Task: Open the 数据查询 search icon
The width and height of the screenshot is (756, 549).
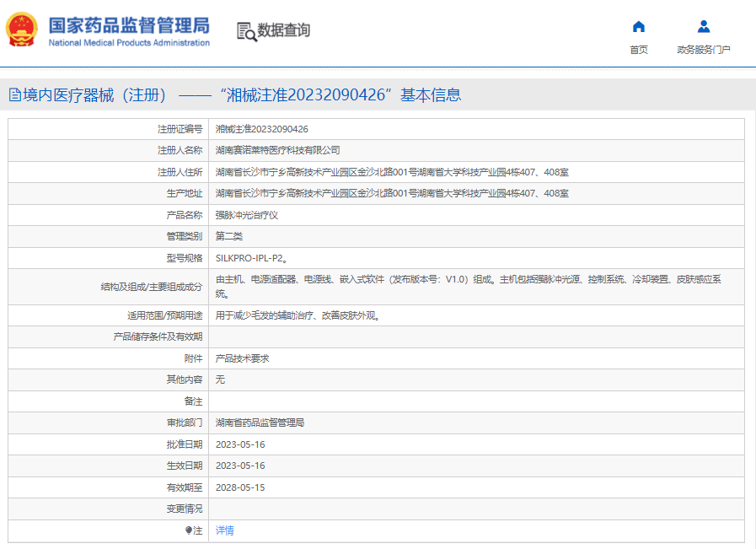Action: tap(246, 32)
